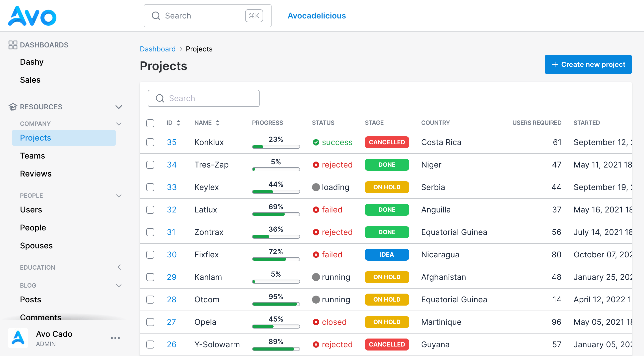Click the Resources graduation cap icon
The height and width of the screenshot is (356, 644).
13,107
